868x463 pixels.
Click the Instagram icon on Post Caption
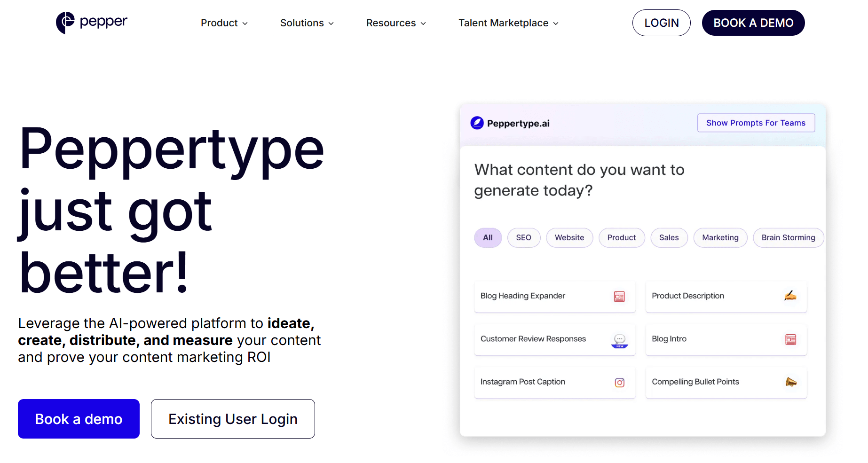[x=620, y=383]
